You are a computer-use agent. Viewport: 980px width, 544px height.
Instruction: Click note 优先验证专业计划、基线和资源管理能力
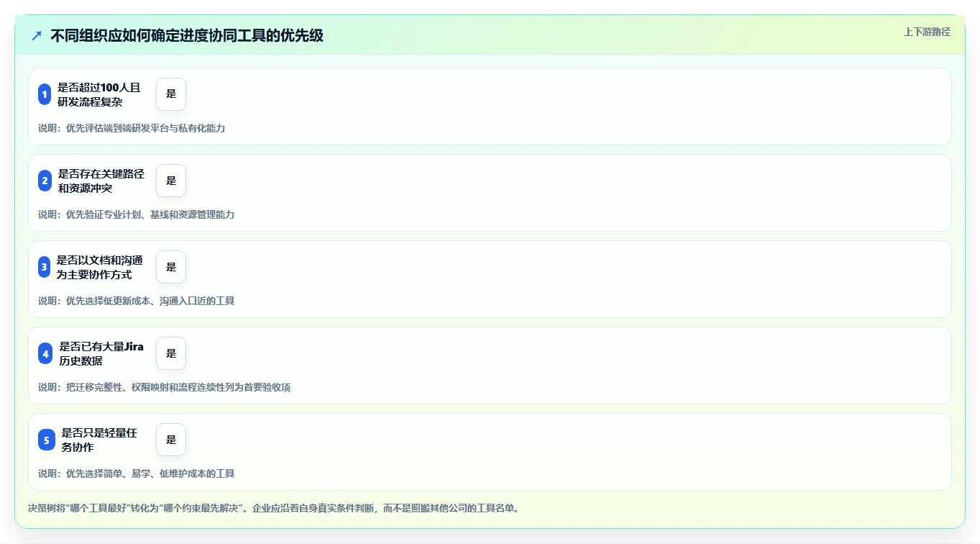[x=150, y=214]
